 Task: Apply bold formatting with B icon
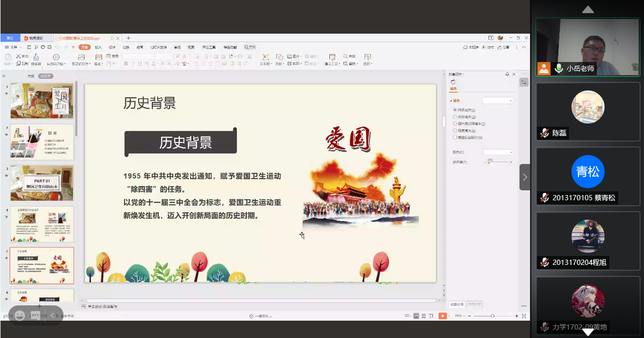126,64
